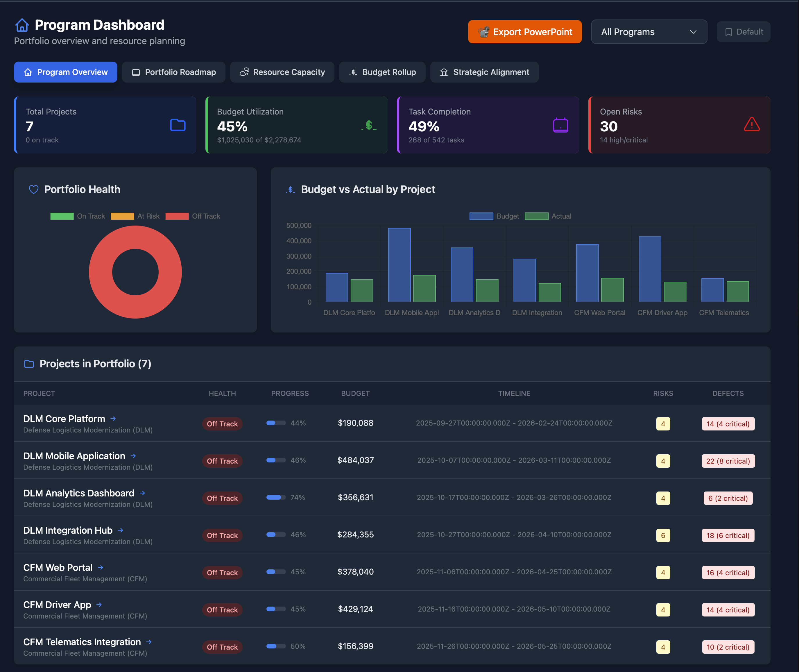Toggle the Actual series in the chart legend
Image resolution: width=799 pixels, height=672 pixels.
[x=549, y=216]
